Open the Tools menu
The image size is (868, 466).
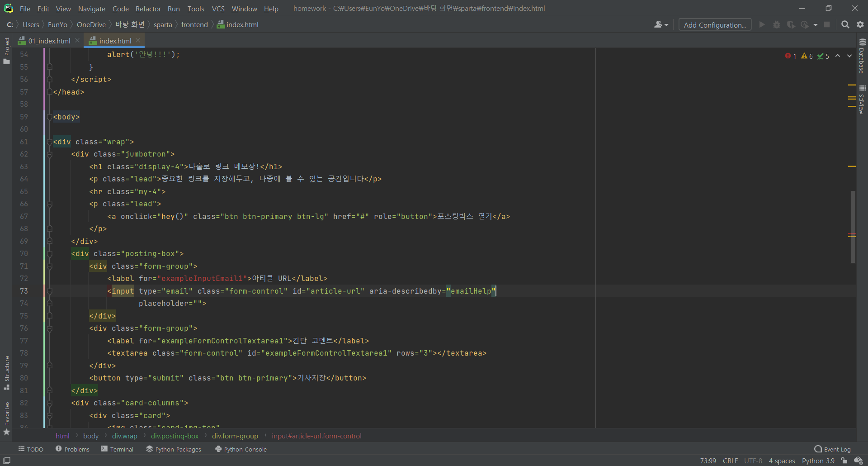click(196, 9)
